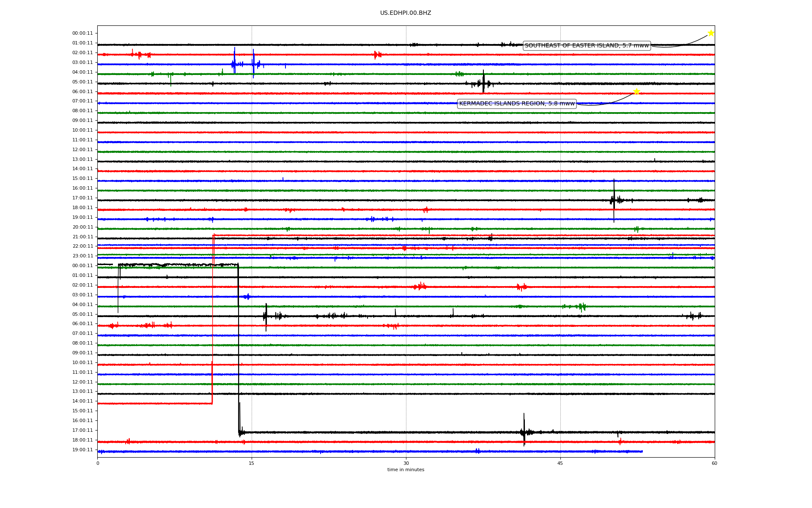Click the 45 tick label on x-axis

coord(560,463)
